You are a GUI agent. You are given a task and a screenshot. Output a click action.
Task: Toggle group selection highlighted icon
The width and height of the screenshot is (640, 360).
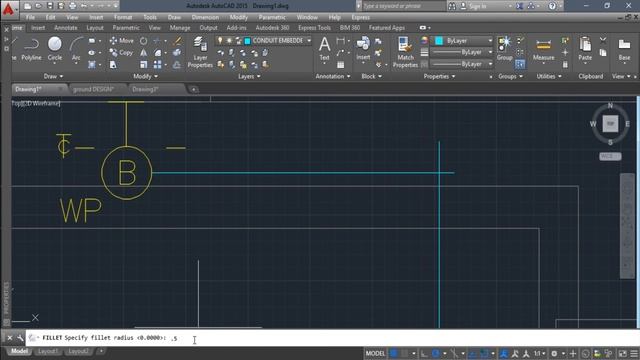click(x=520, y=64)
